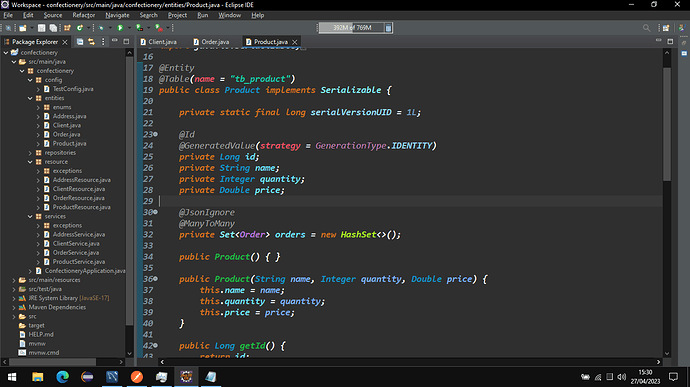The image size is (690, 387).
Task: Collapse the entities package
Action: coord(30,98)
